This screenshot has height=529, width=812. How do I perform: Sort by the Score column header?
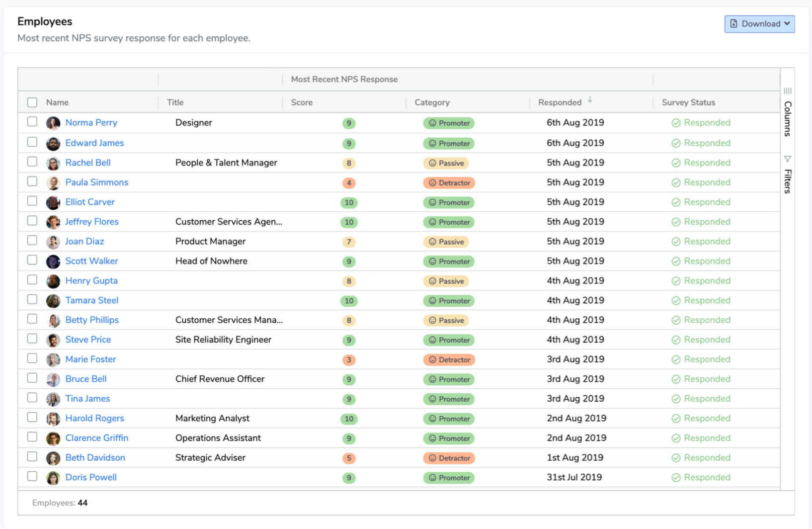(302, 102)
